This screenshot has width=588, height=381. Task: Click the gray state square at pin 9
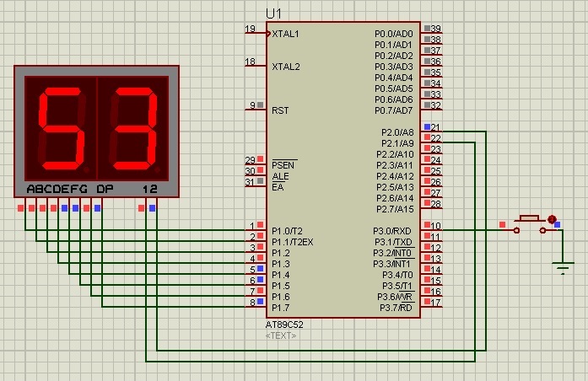(260, 105)
